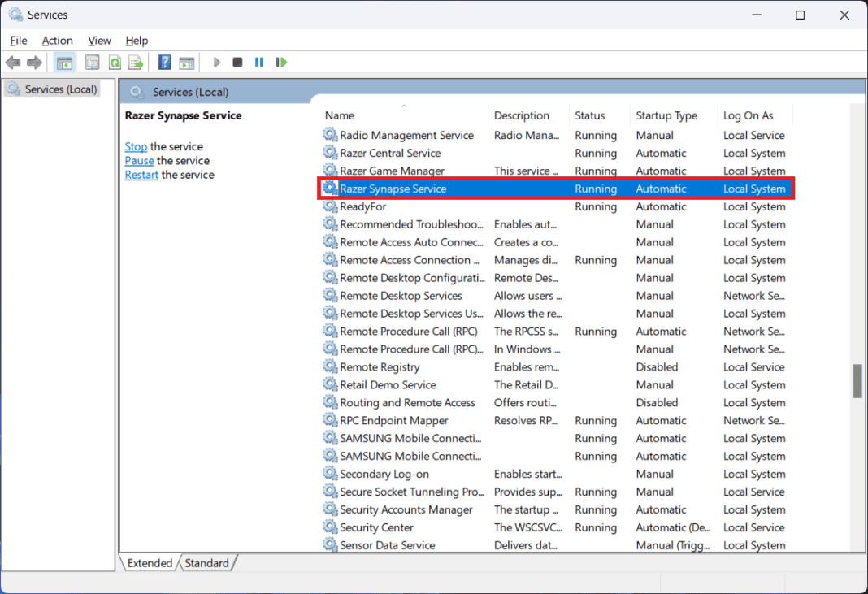The height and width of the screenshot is (594, 868).
Task: Click the Back navigation arrow
Action: pyautogui.click(x=13, y=62)
